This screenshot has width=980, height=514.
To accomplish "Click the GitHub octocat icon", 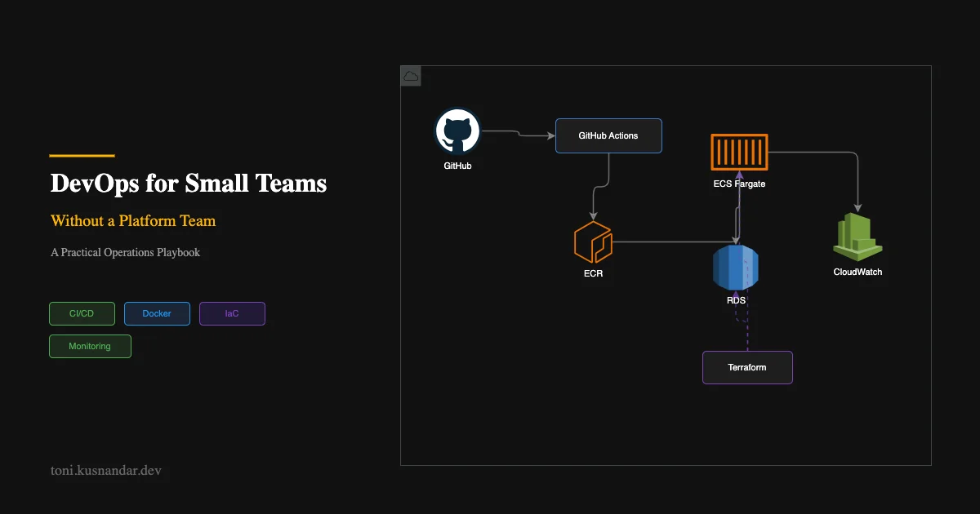I will 457,131.
